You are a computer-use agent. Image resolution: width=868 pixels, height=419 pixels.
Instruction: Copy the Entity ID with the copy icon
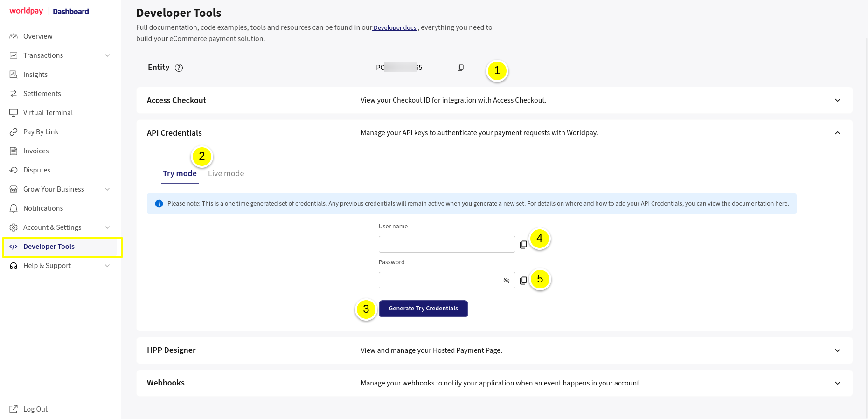(x=460, y=68)
